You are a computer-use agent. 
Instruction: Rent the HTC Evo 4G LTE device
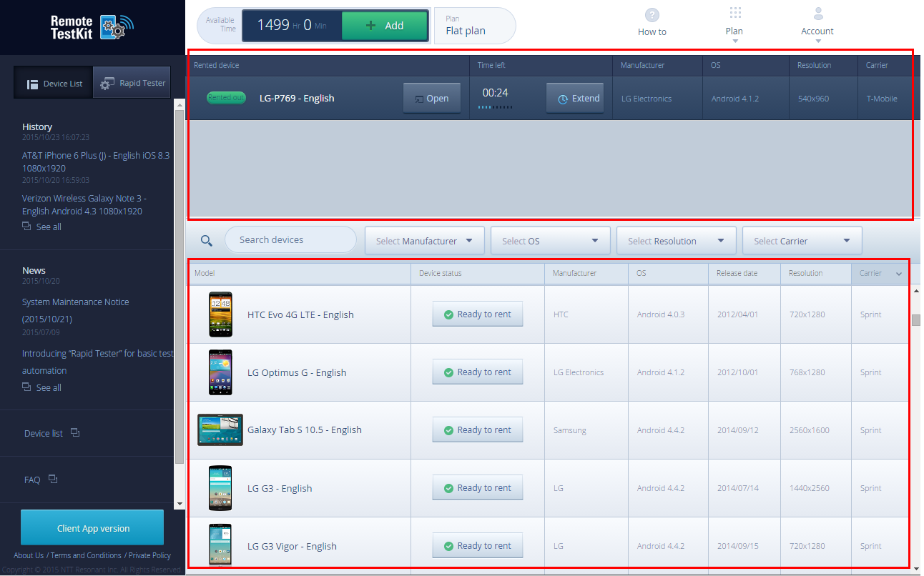[477, 314]
